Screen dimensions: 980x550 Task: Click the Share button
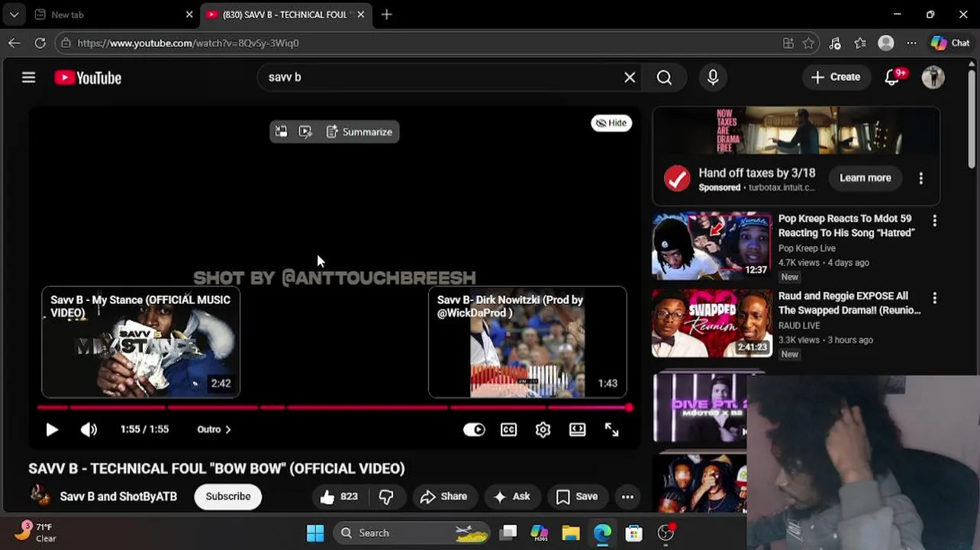(x=443, y=497)
